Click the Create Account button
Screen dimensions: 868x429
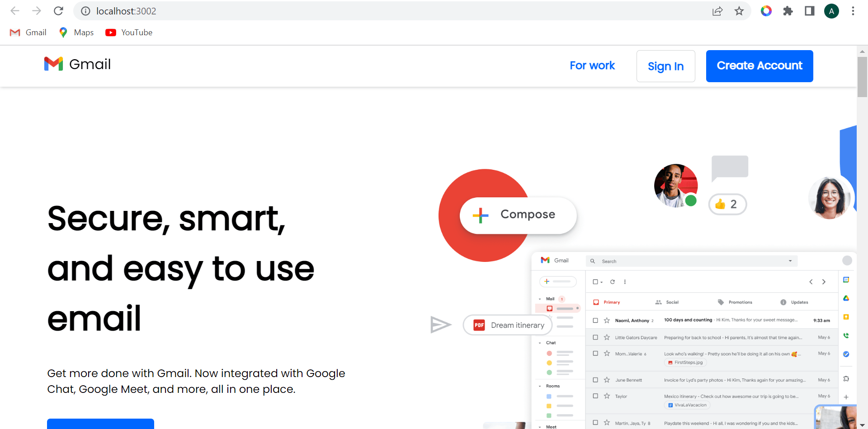point(759,66)
